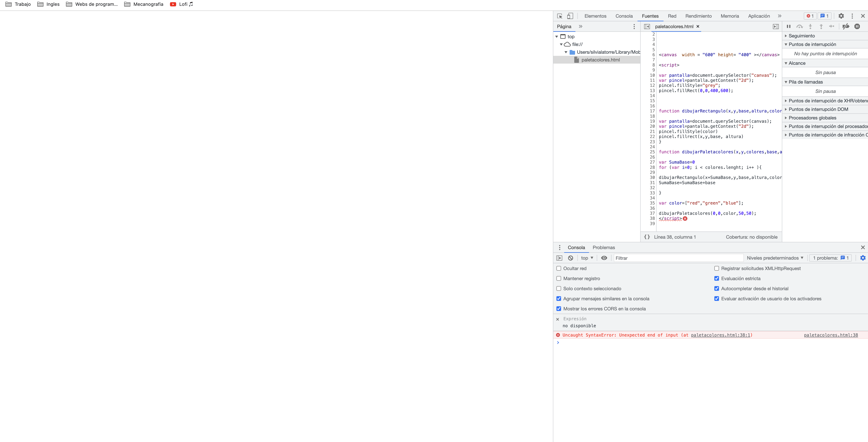
Task: Create a live expression with eye icon
Action: point(604,258)
